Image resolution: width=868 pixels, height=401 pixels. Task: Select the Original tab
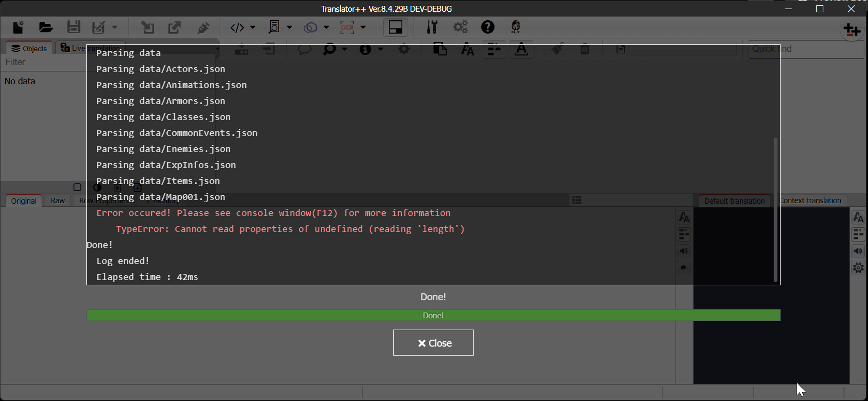(24, 201)
